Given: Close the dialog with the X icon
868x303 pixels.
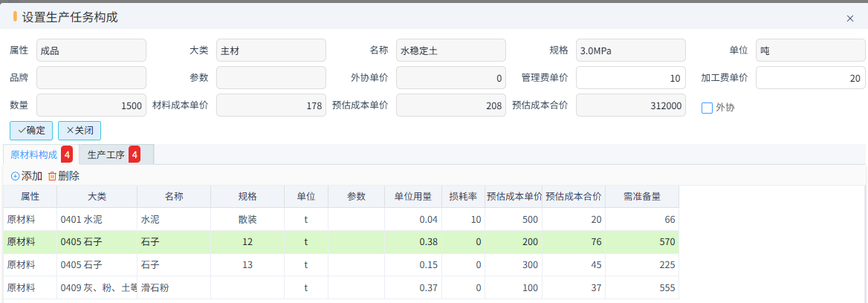Looking at the screenshot, I should click(x=849, y=19).
